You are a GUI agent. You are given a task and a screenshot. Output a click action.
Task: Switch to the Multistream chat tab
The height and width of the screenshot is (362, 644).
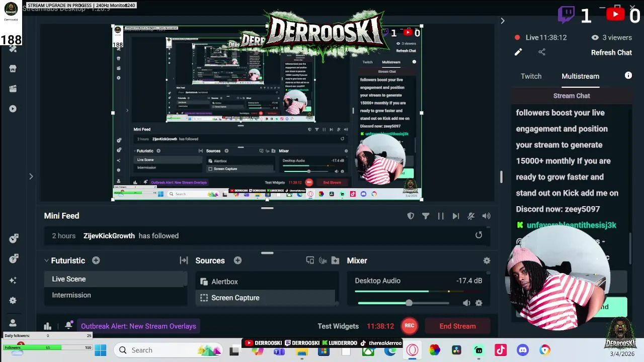tap(580, 76)
